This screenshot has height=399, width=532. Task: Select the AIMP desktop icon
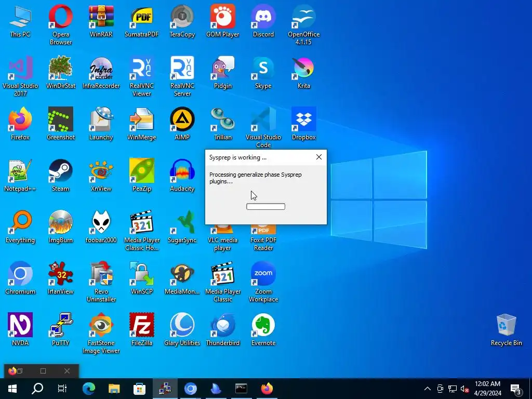[182, 124]
